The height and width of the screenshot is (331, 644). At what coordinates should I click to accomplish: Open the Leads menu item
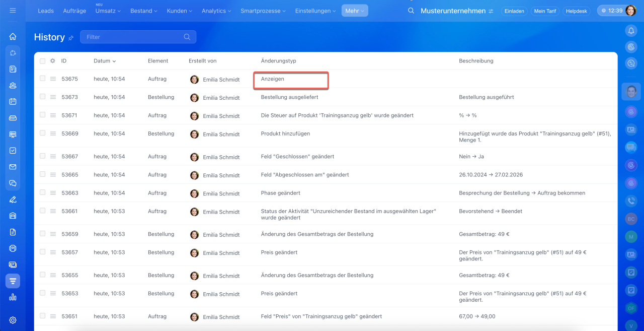[46, 11]
